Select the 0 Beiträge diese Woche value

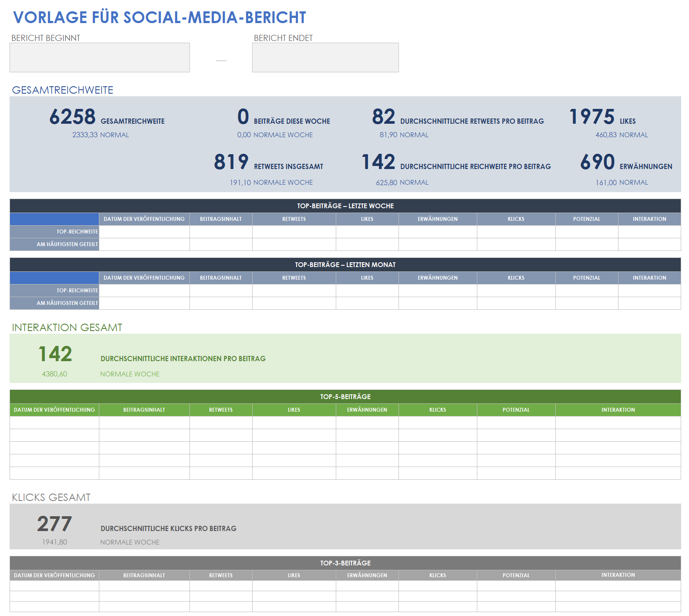tap(243, 117)
